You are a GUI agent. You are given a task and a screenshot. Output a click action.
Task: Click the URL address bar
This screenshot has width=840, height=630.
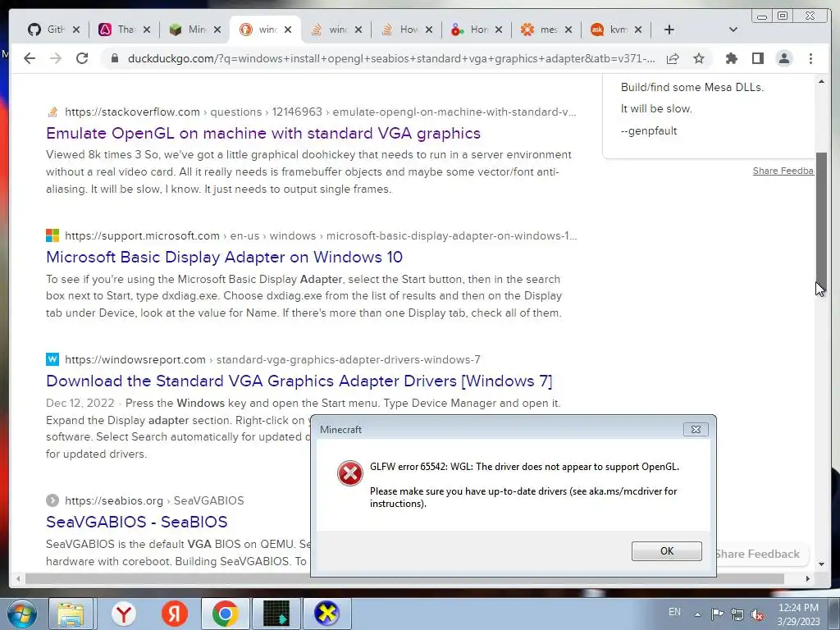click(391, 58)
